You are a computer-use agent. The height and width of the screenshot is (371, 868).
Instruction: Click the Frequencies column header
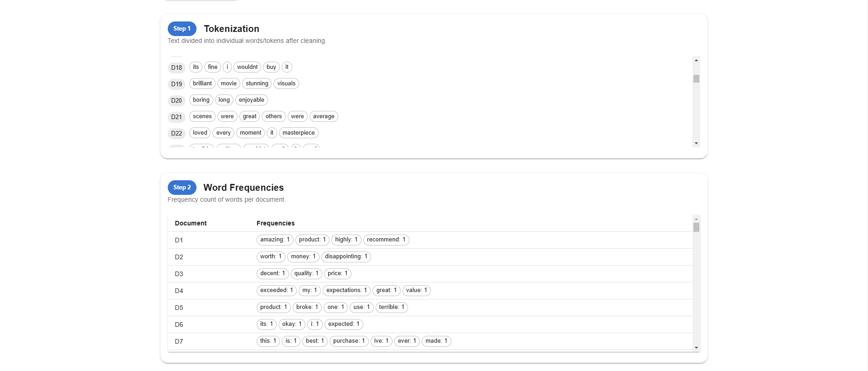tap(275, 223)
